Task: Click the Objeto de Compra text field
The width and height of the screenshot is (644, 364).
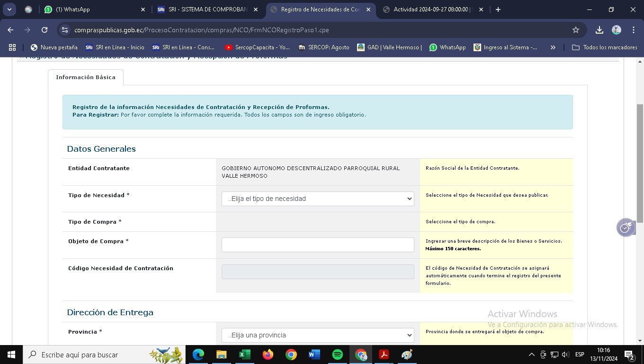Action: 318,245
